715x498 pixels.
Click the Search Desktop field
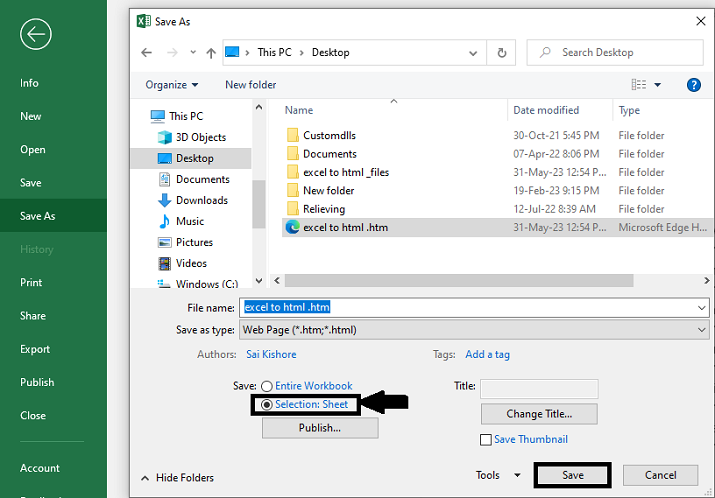pyautogui.click(x=615, y=52)
